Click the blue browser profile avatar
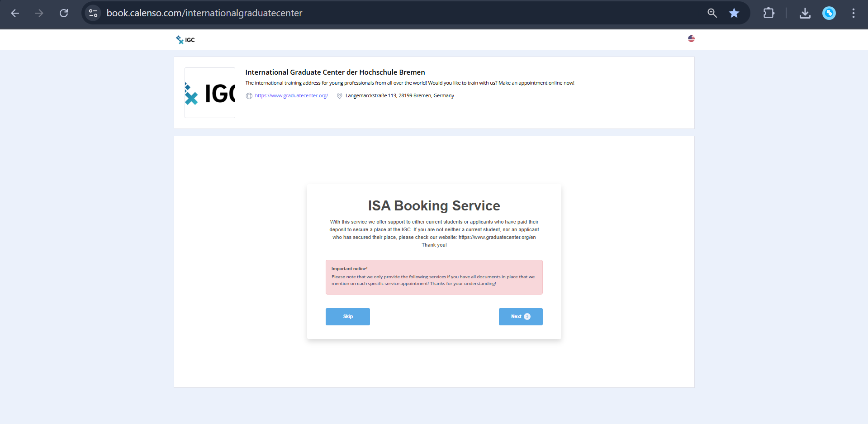The height and width of the screenshot is (424, 868). tap(829, 13)
